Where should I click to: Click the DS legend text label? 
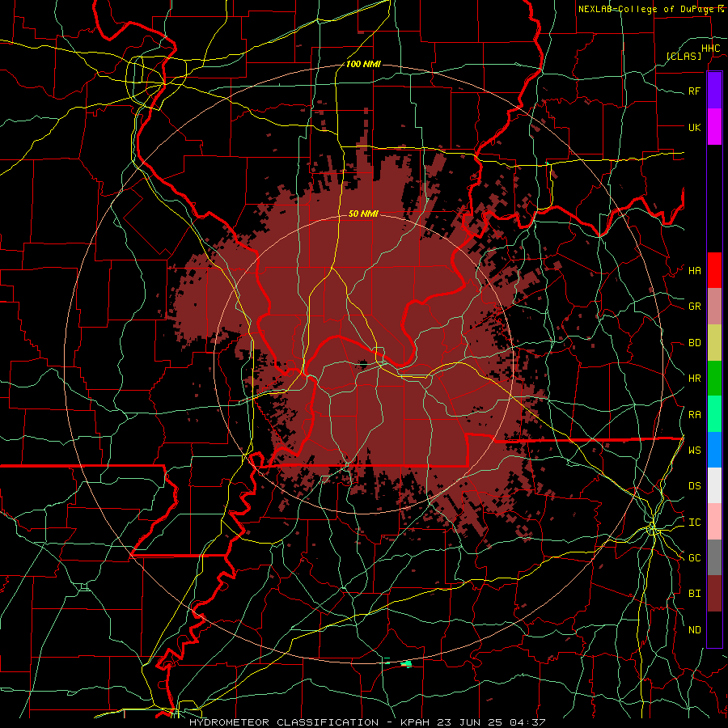695,486
